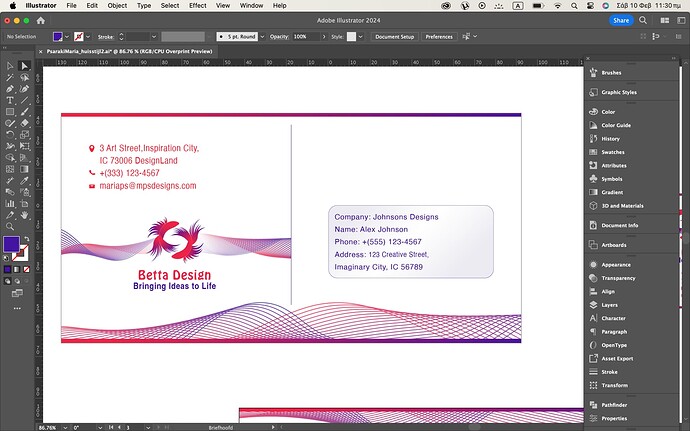Viewport: 690px width, 431px height.
Task: Swap fill and stroke colors
Action: click(27, 239)
